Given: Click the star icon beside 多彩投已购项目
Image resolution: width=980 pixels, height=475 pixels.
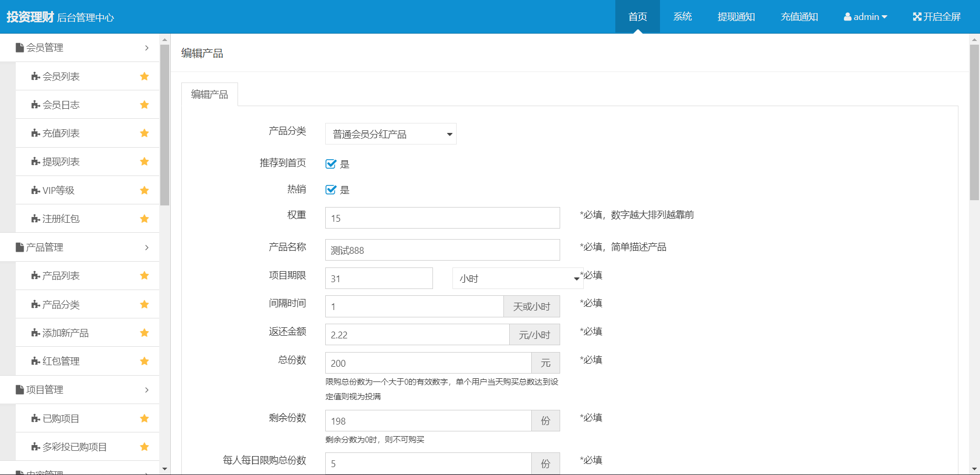Looking at the screenshot, I should coord(145,447).
